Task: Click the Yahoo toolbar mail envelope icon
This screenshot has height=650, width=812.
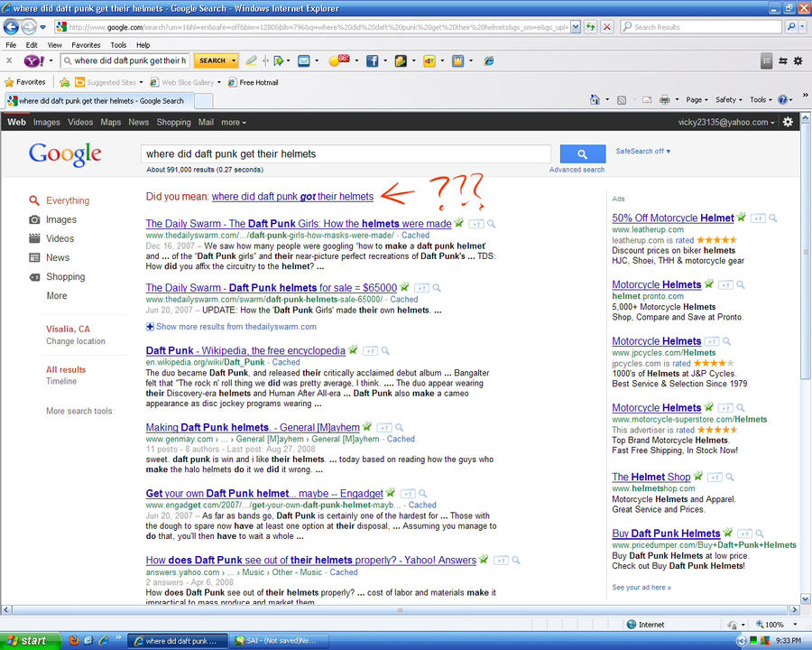Action: click(304, 61)
